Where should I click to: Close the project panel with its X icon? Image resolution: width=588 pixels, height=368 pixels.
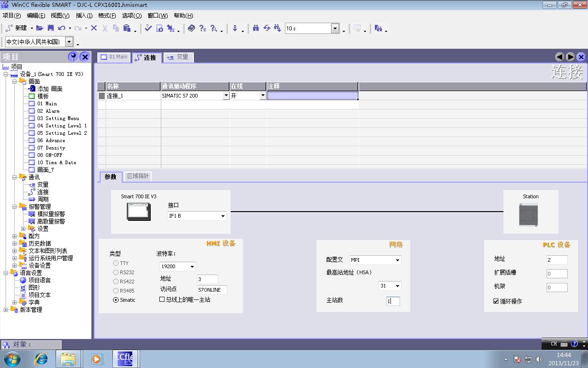click(x=85, y=57)
